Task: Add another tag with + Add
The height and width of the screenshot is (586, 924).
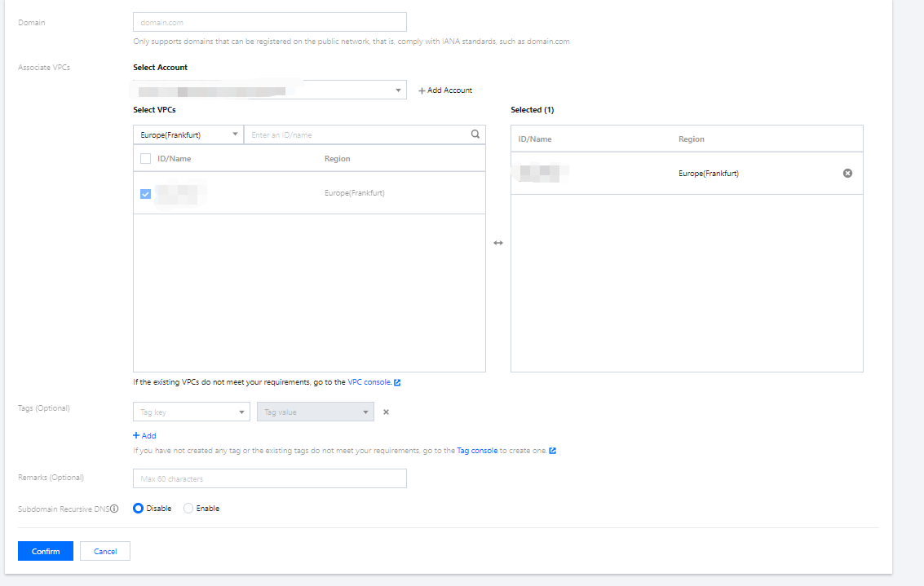Action: click(x=144, y=436)
